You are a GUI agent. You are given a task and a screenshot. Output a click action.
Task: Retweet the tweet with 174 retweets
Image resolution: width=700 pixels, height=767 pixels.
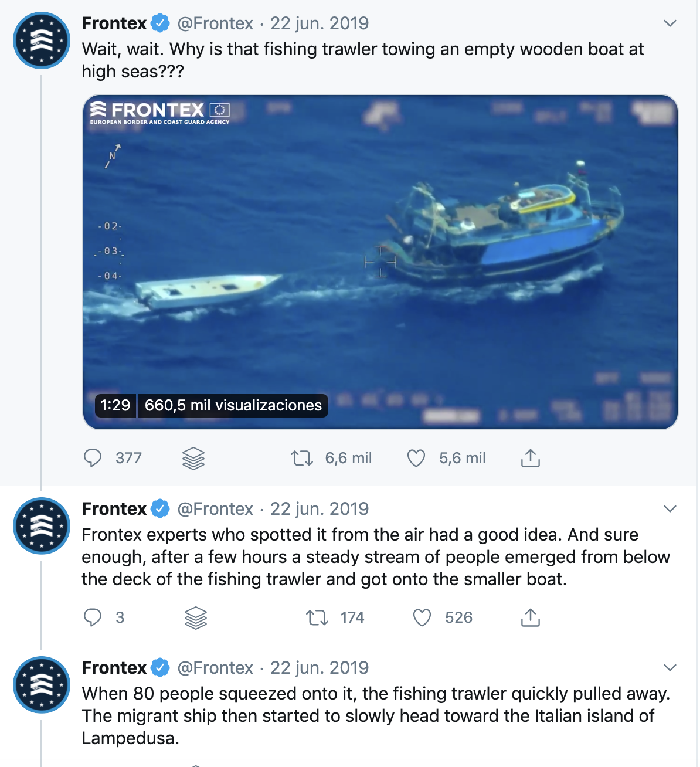coord(317,617)
